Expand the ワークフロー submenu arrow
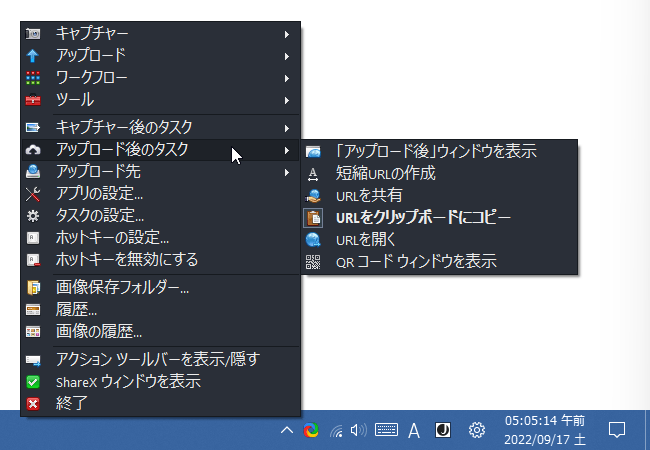The width and height of the screenshot is (650, 450). 287,78
